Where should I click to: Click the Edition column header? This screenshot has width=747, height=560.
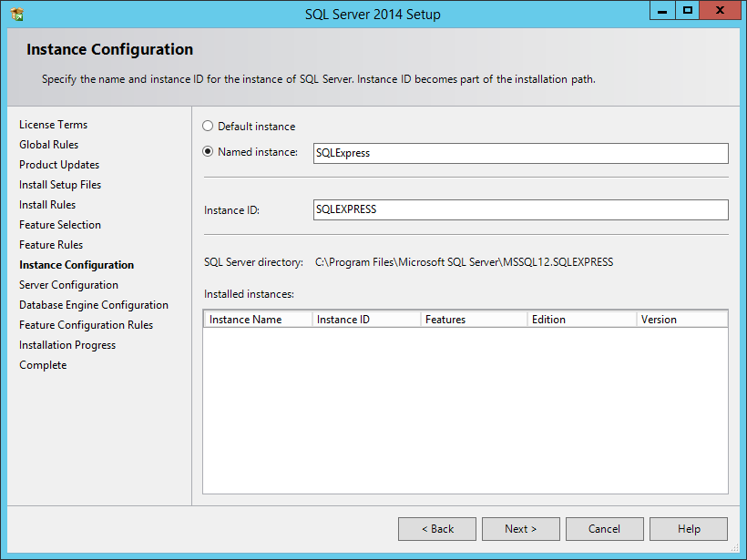click(581, 320)
